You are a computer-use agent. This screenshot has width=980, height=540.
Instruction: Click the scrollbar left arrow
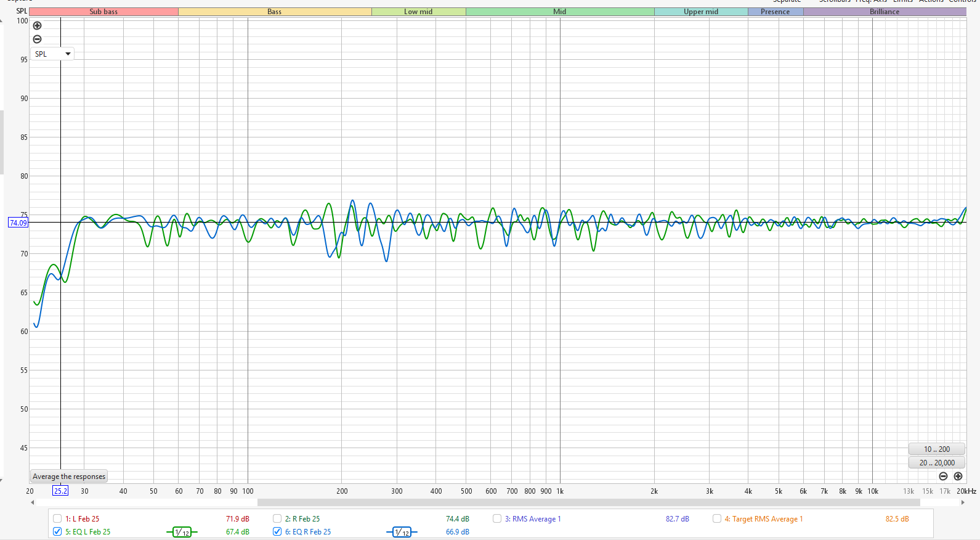(x=33, y=502)
